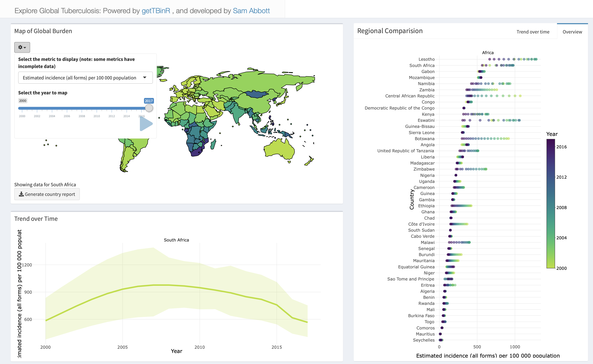Open the gear settings dropdown button
Viewport: 593px width, 364px height.
point(22,47)
